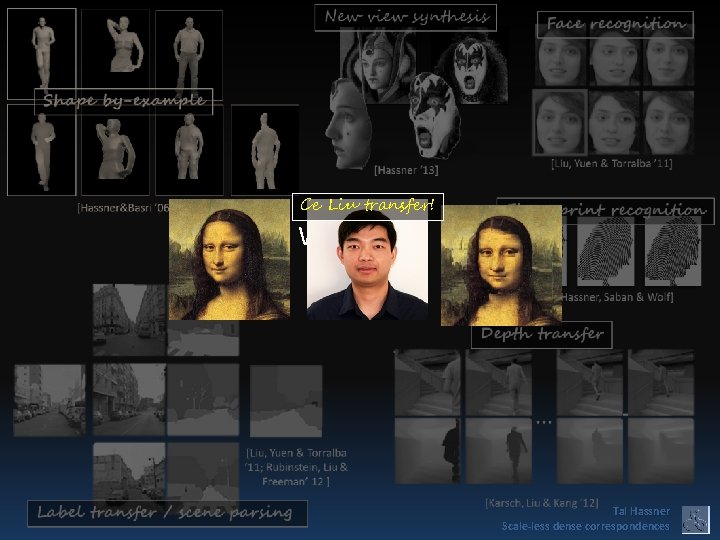Click the "[Liu, Yuen & Torralba '11]" citation under faces
This screenshot has width=720, height=540.
(x=612, y=164)
